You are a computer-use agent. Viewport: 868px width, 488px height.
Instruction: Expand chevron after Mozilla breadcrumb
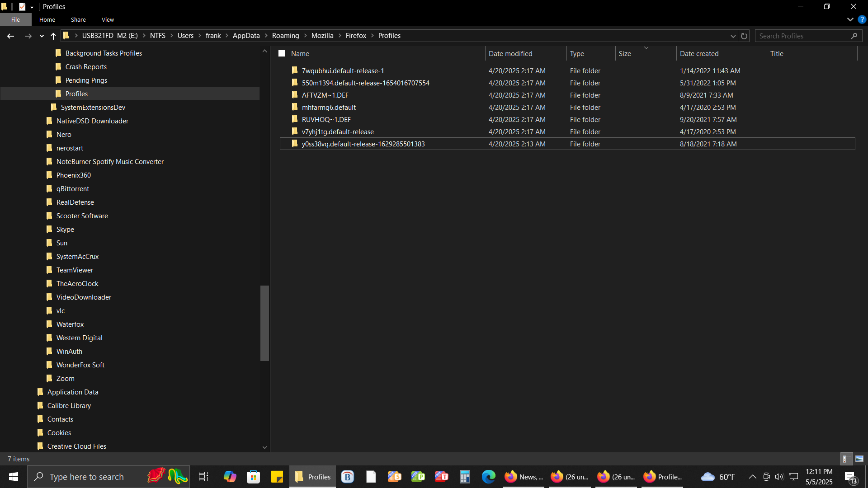[340, 36]
